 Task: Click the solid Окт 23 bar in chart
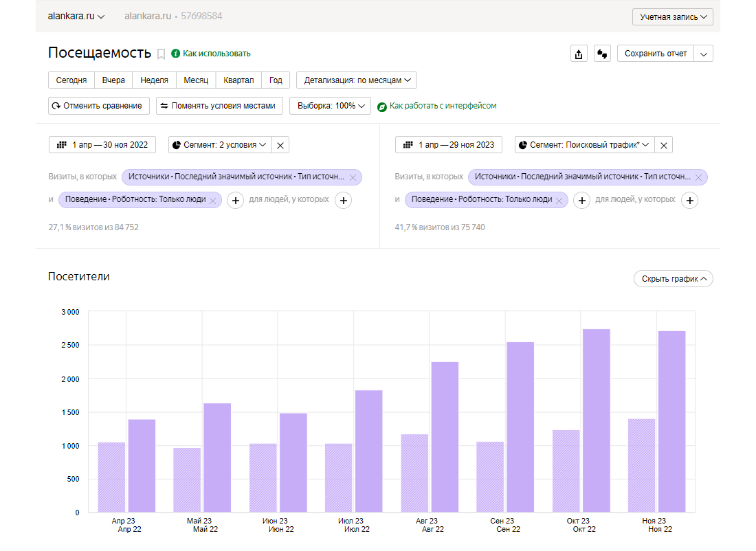click(597, 420)
